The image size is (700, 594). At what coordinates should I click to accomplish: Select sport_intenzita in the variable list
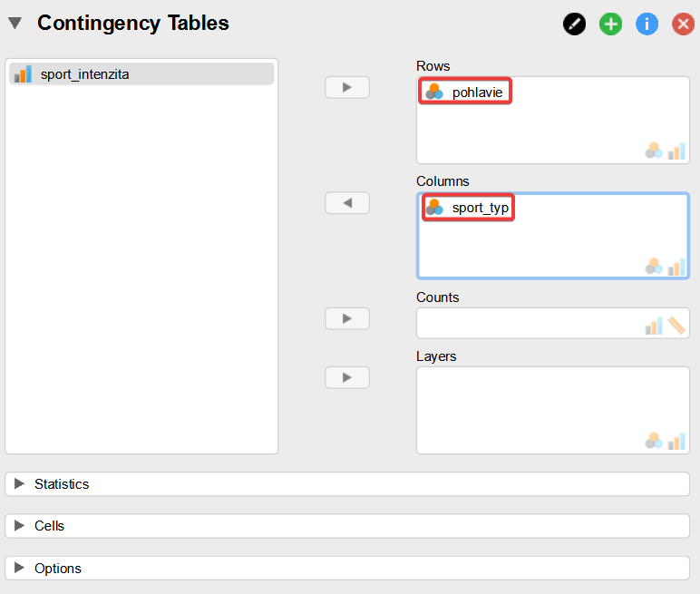click(x=141, y=74)
